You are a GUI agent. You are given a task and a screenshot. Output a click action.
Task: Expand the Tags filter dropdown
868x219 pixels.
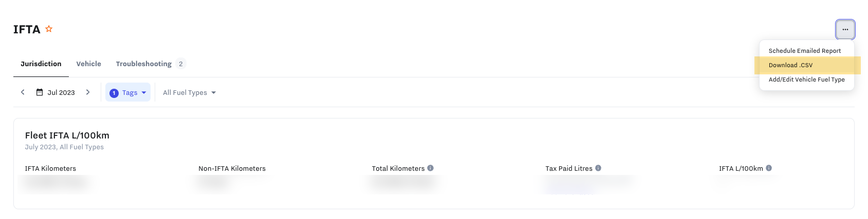128,93
